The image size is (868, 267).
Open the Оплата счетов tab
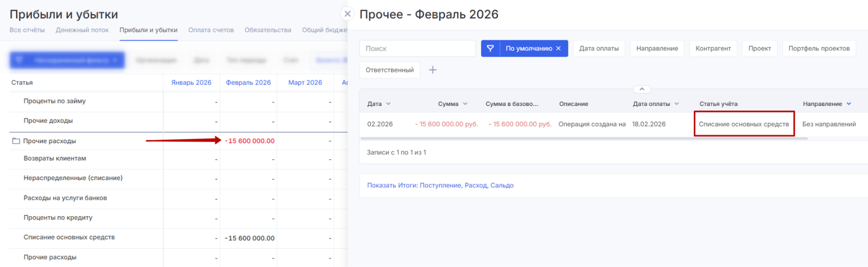point(211,30)
